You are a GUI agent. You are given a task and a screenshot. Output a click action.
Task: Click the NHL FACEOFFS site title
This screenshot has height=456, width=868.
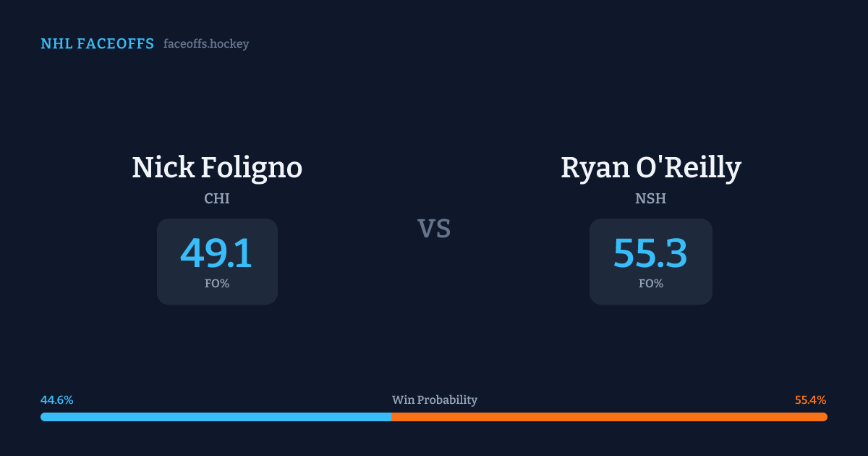coord(97,44)
